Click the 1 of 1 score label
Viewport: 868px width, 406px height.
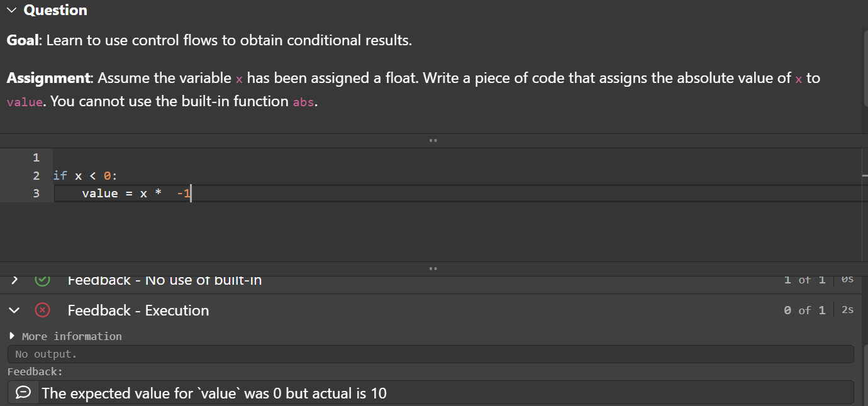pos(804,280)
